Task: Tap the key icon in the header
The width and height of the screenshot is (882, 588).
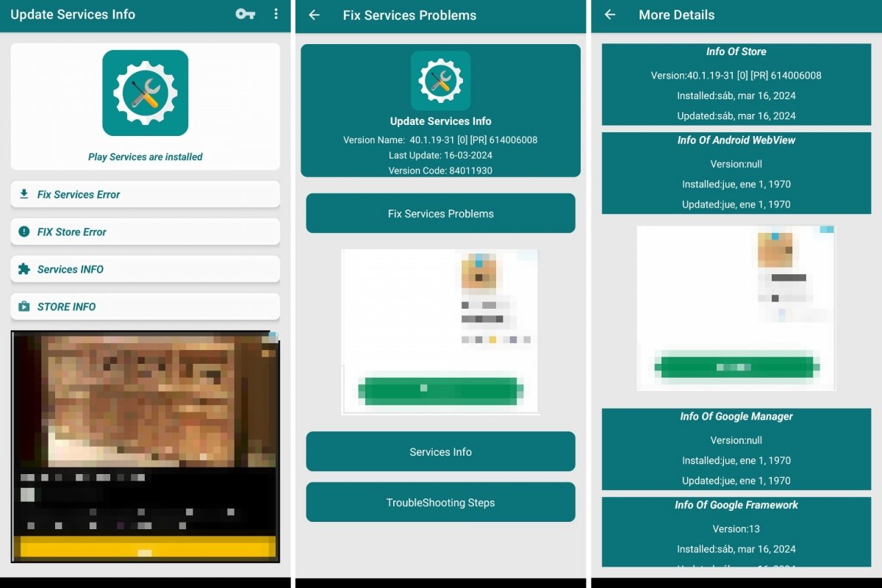Action: (245, 14)
